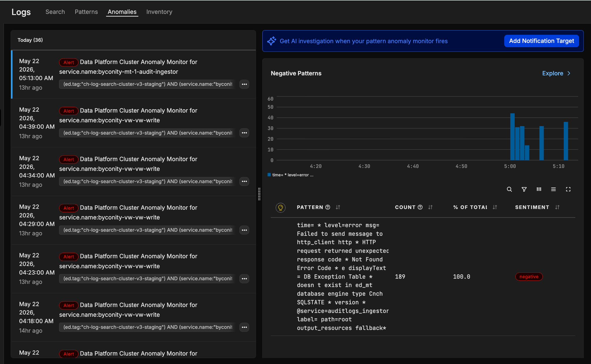591x364 pixels.
Task: Click the count value 189
Action: click(400, 277)
